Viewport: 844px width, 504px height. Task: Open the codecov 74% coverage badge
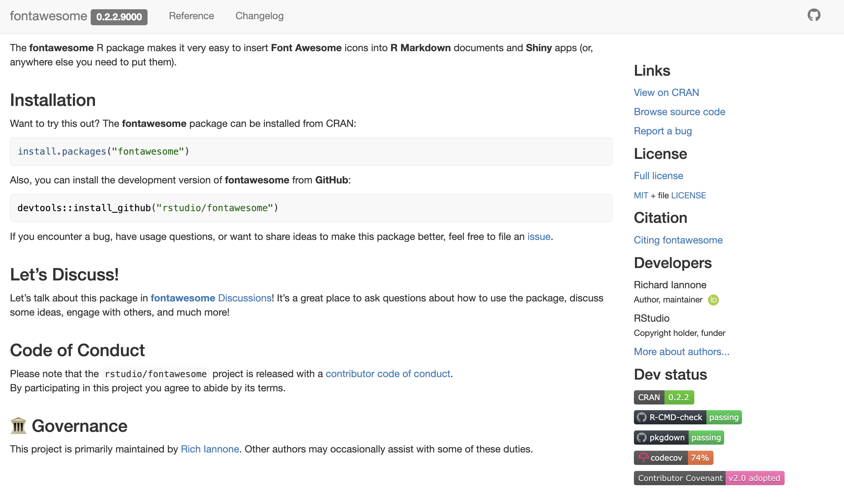coord(673,458)
